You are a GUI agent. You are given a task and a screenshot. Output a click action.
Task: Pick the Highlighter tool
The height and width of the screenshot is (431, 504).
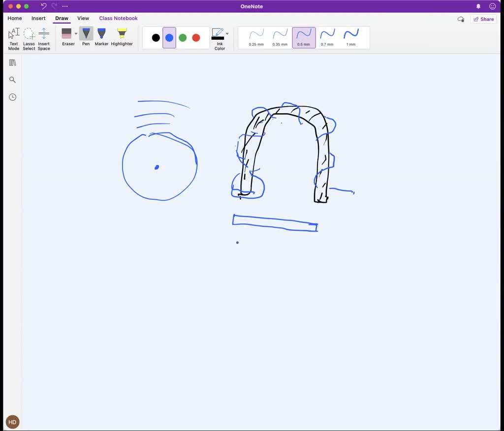click(x=122, y=37)
